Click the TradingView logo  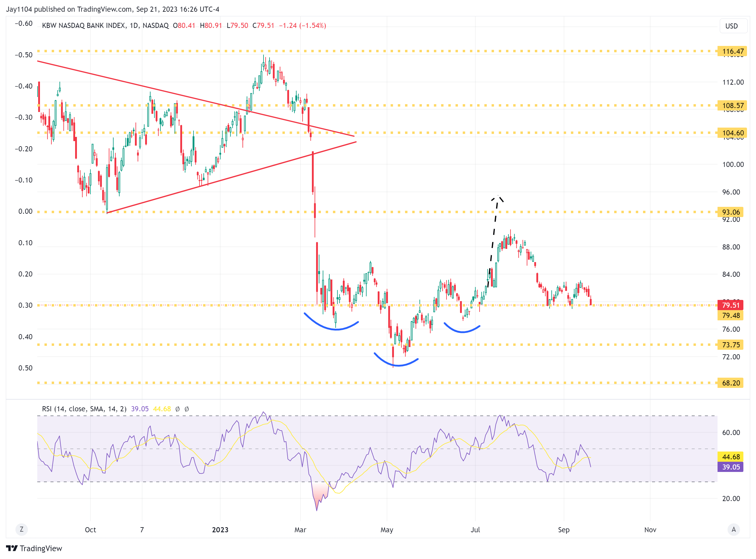34,548
